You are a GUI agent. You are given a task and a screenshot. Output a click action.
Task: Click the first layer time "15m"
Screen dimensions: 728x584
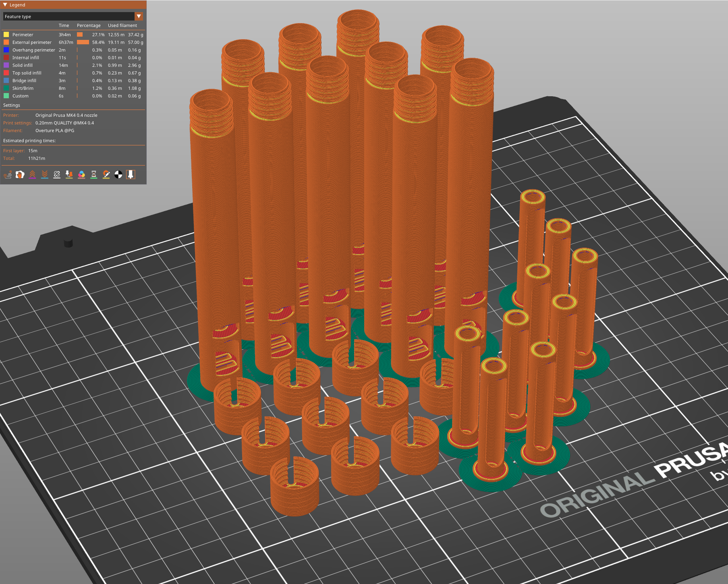[x=33, y=151]
